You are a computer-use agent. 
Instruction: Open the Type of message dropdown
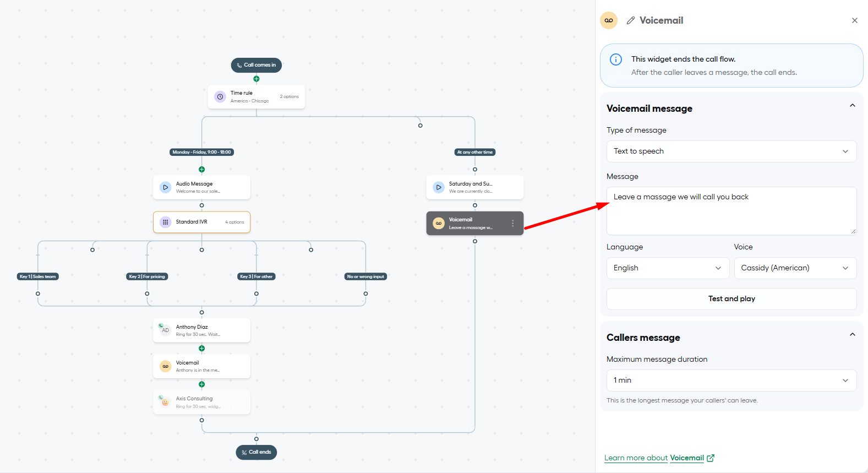point(731,151)
